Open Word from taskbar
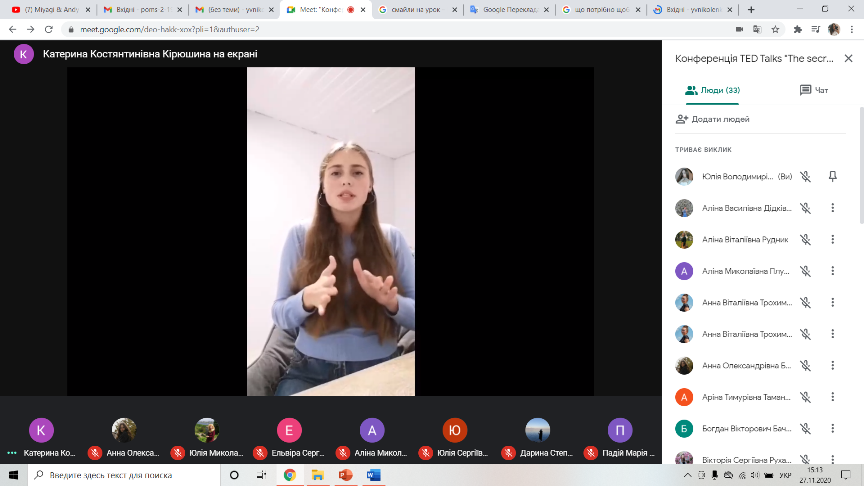 coord(374,475)
